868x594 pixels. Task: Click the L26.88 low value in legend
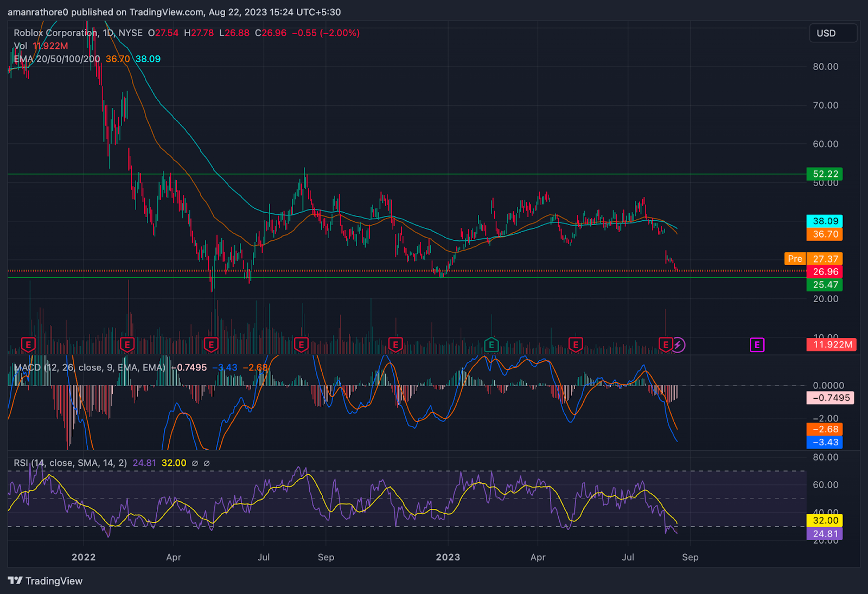point(234,33)
